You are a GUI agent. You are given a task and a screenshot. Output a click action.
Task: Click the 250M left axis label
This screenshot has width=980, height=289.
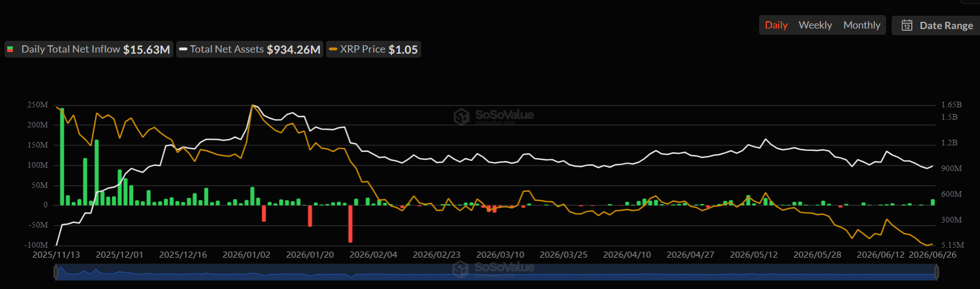coord(37,105)
